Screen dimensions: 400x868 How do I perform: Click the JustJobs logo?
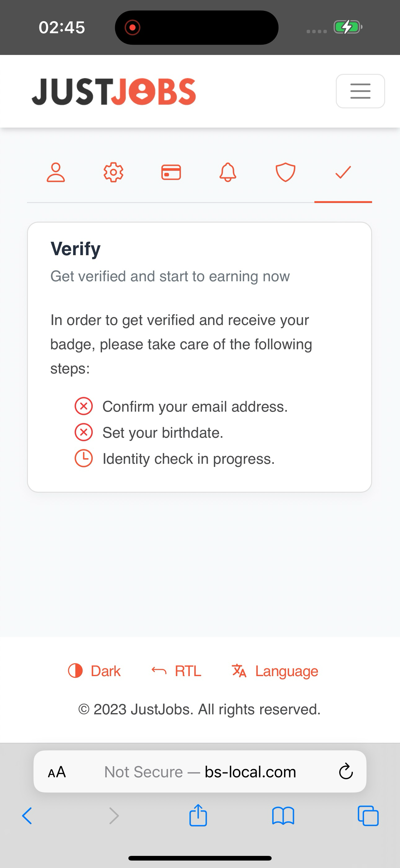point(114,92)
